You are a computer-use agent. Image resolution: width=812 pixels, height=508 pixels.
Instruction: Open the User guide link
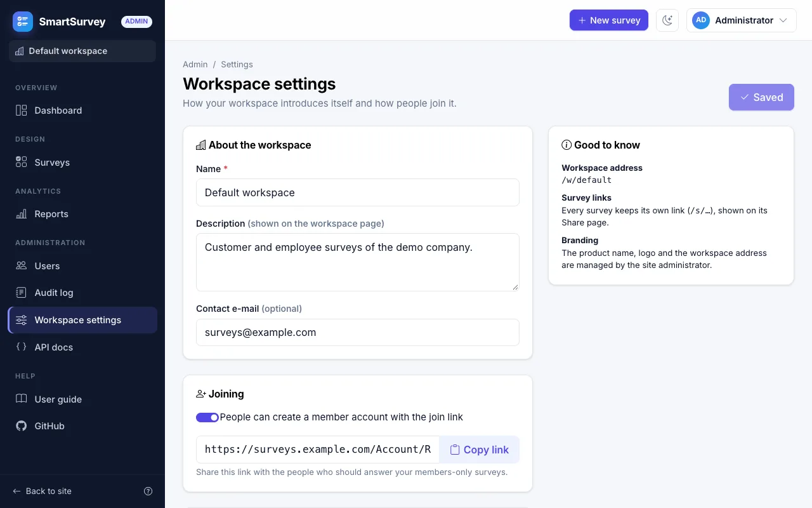click(x=82, y=399)
